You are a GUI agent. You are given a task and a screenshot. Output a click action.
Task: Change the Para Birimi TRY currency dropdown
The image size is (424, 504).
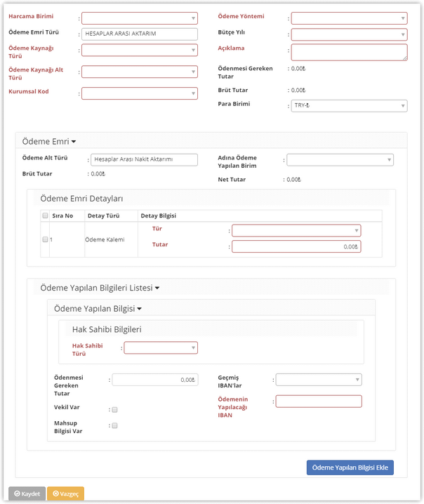point(349,106)
